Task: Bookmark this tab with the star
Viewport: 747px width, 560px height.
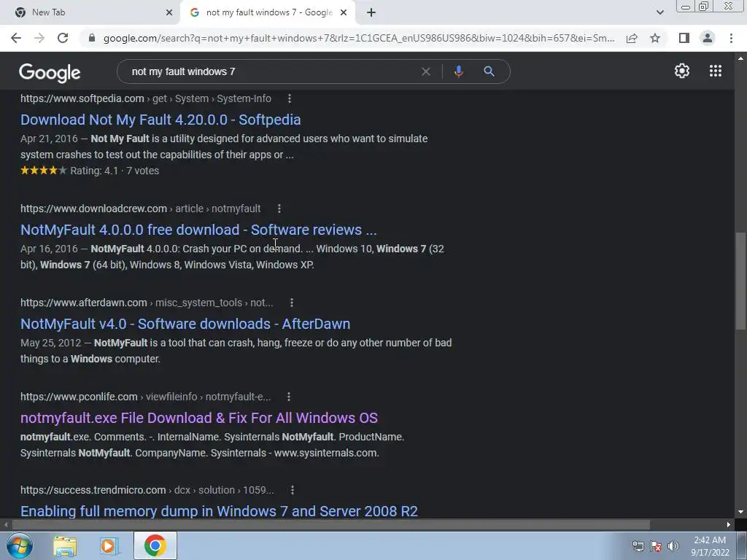Action: click(x=655, y=38)
